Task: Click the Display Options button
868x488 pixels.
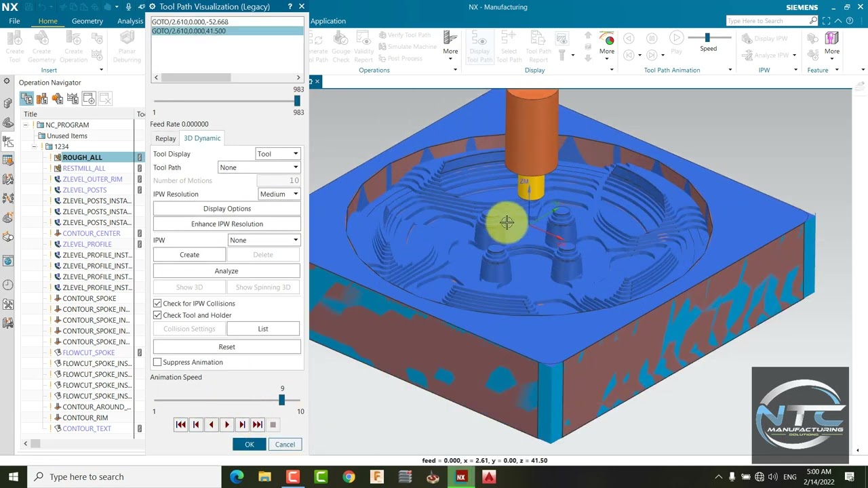Action: 227,209
